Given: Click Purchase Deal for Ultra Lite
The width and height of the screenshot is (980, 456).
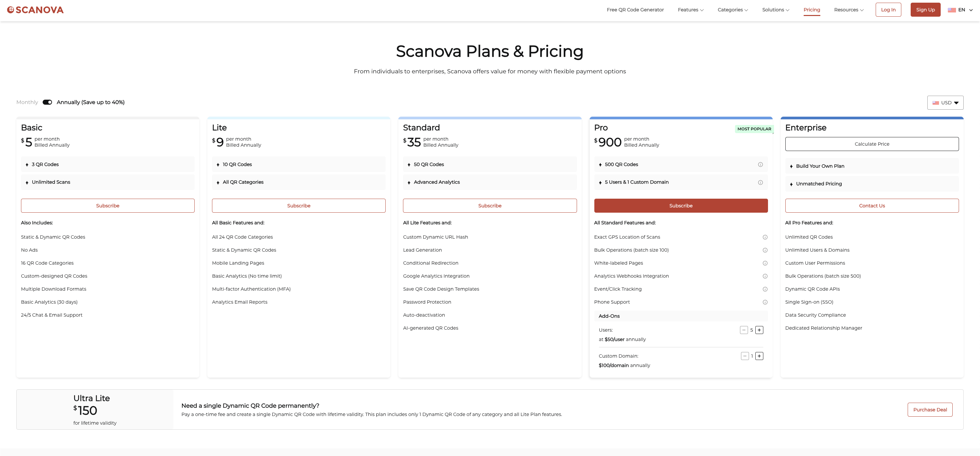Looking at the screenshot, I should click(929, 410).
